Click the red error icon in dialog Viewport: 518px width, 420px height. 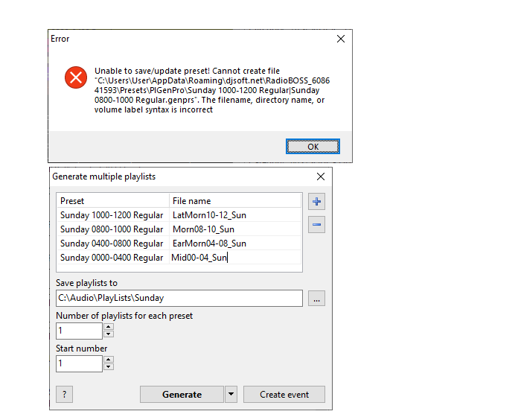75,77
